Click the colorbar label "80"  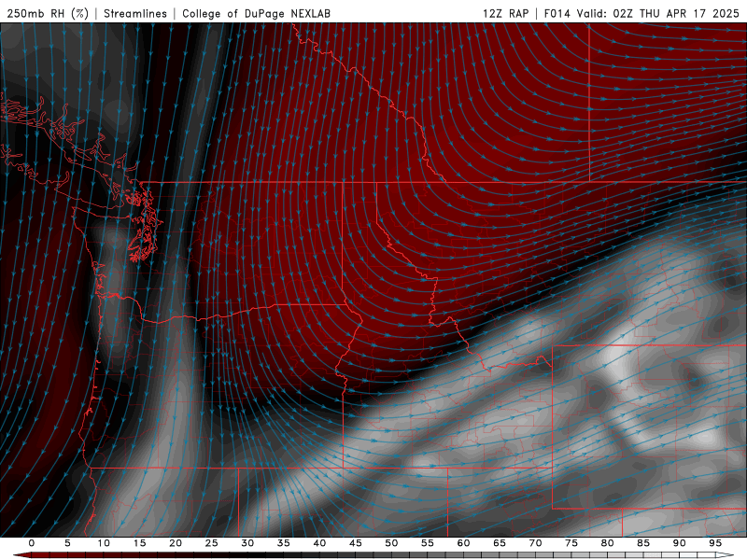pyautogui.click(x=607, y=543)
